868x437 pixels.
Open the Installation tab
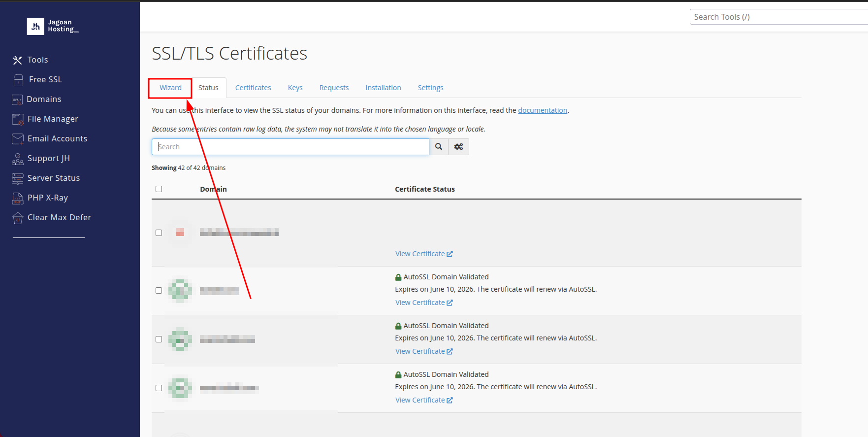[x=383, y=88]
